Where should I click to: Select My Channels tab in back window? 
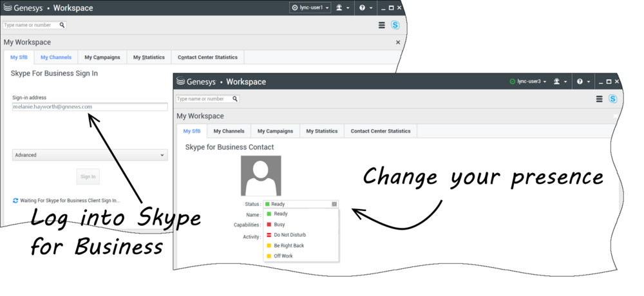[56, 57]
